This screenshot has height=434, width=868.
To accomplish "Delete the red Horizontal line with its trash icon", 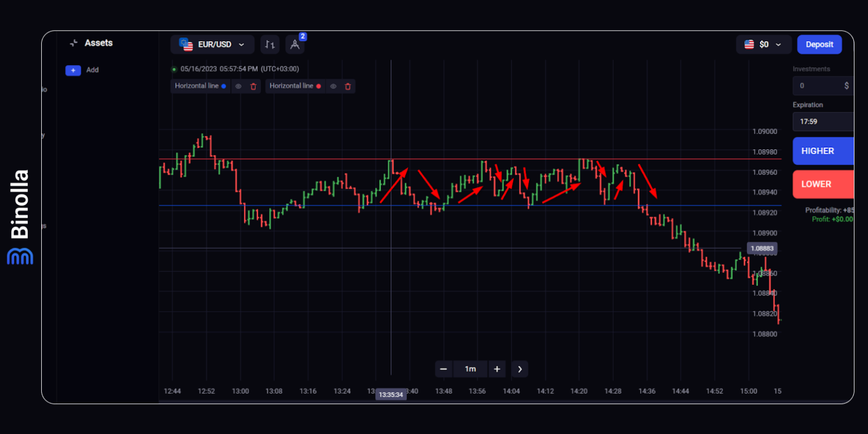I will [x=348, y=86].
